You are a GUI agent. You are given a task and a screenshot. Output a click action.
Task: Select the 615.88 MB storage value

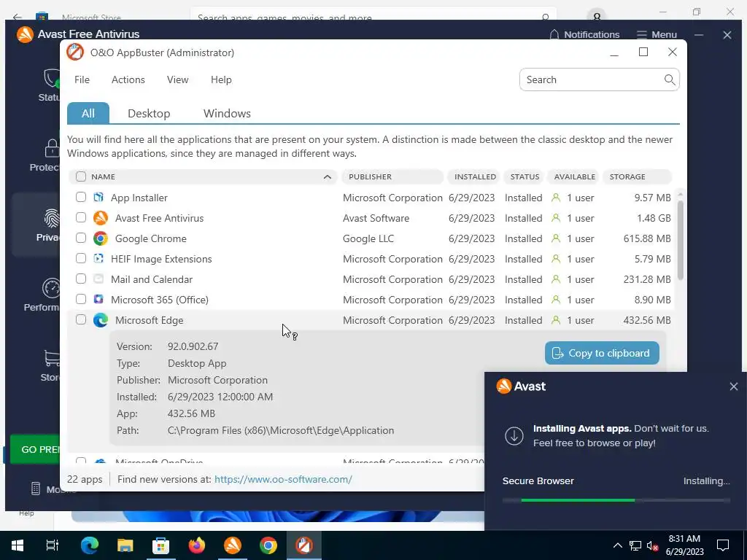pos(647,238)
